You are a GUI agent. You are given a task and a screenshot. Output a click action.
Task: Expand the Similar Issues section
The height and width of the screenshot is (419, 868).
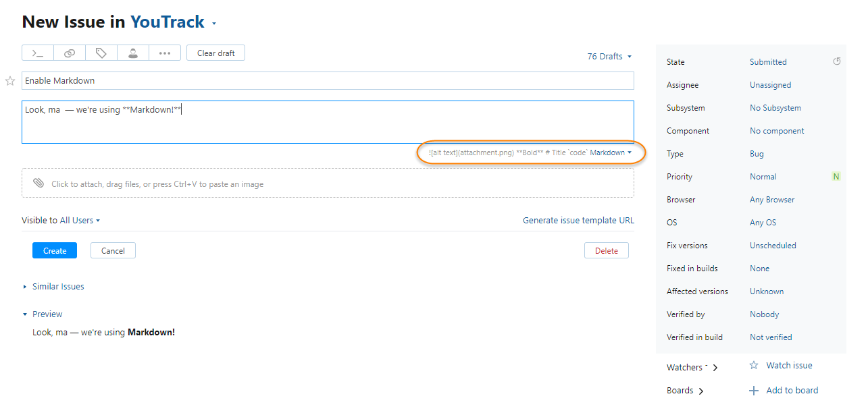coord(25,287)
